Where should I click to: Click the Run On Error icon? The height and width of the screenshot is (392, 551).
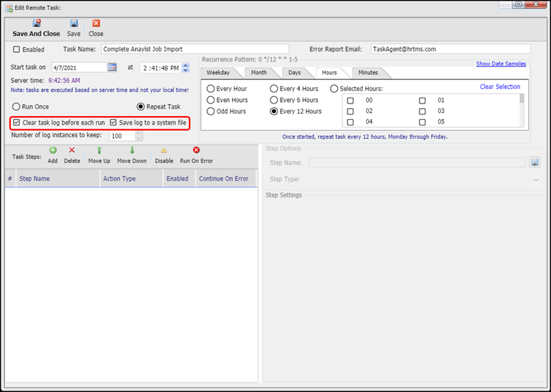pos(196,150)
